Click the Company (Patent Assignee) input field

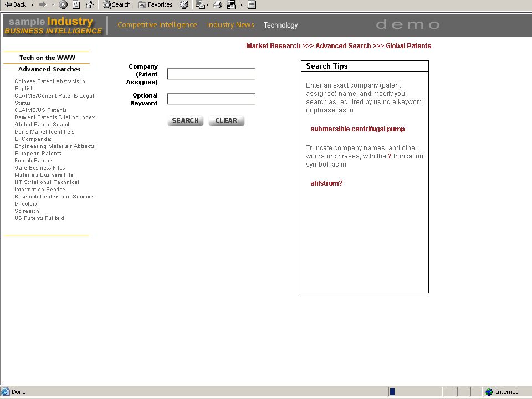pyautogui.click(x=211, y=74)
